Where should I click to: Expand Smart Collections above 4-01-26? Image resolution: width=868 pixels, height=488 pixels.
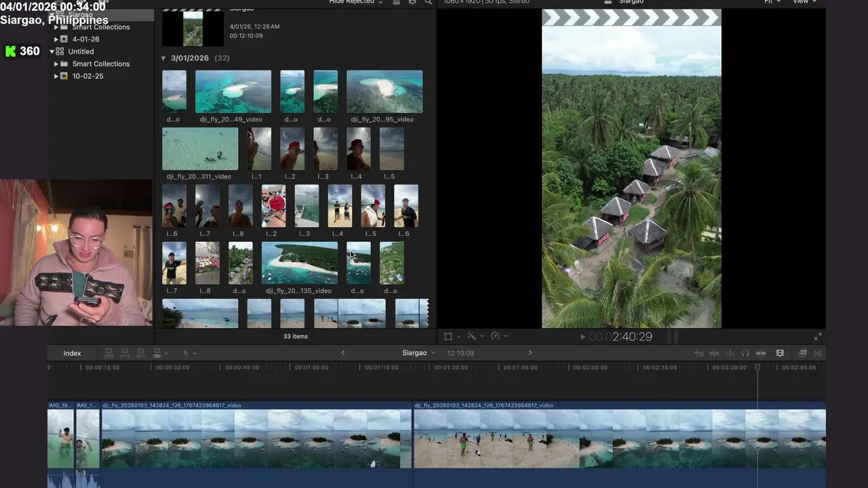56,27
